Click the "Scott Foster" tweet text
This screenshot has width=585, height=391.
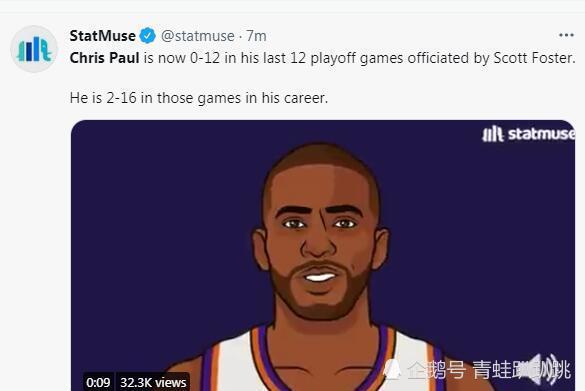pos(534,58)
